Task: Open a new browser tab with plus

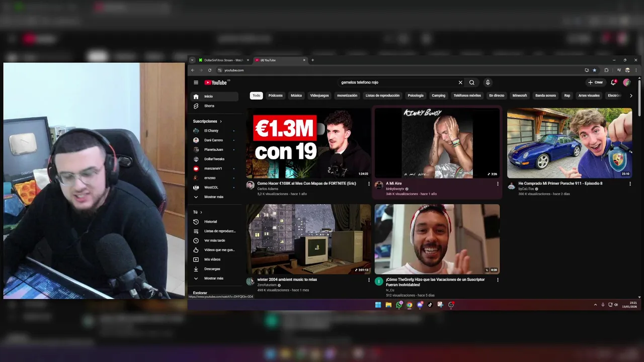Action: click(x=312, y=60)
